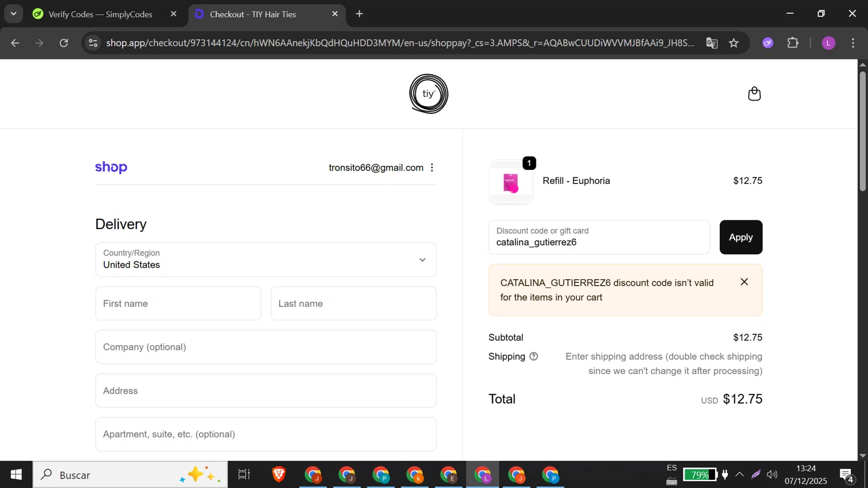Viewport: 868px width, 488px height.
Task: Apply the discount code
Action: pyautogui.click(x=741, y=237)
